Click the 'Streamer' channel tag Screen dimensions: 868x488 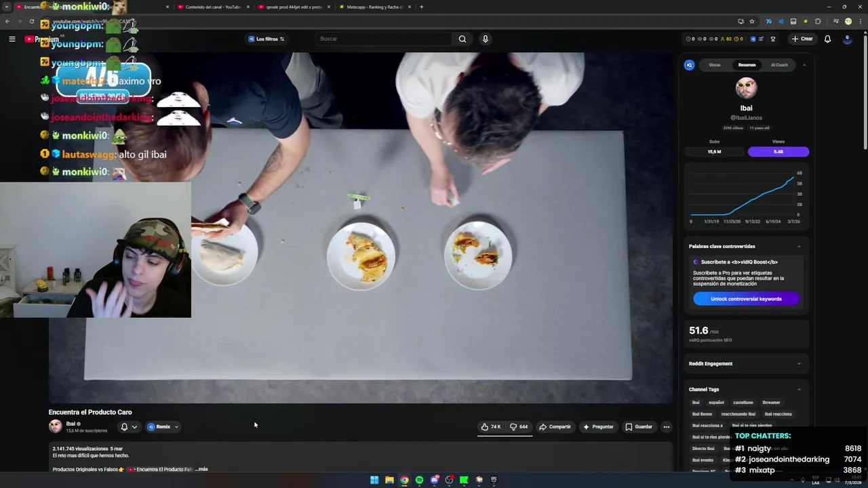pyautogui.click(x=771, y=403)
